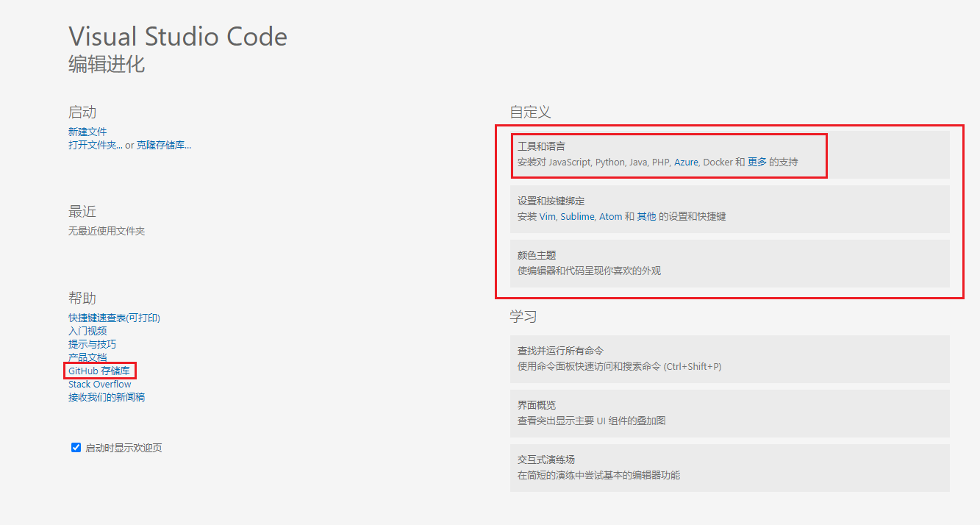Click Java in the tools description

tap(637, 162)
